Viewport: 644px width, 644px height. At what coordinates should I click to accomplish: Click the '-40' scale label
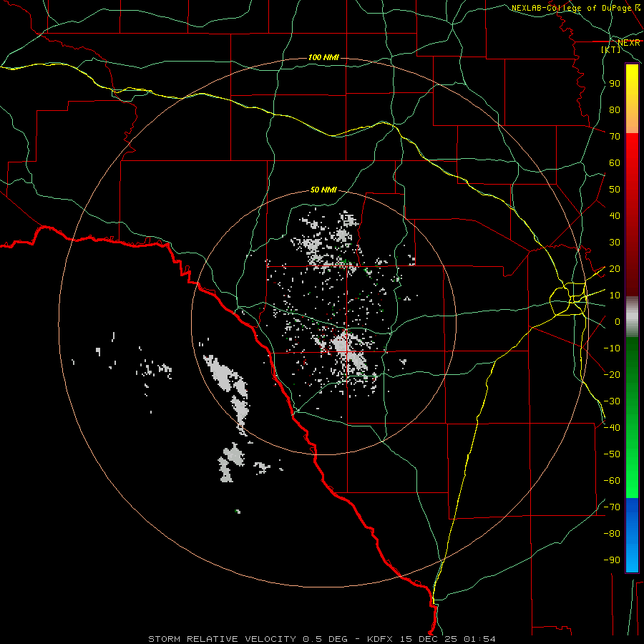click(x=612, y=428)
